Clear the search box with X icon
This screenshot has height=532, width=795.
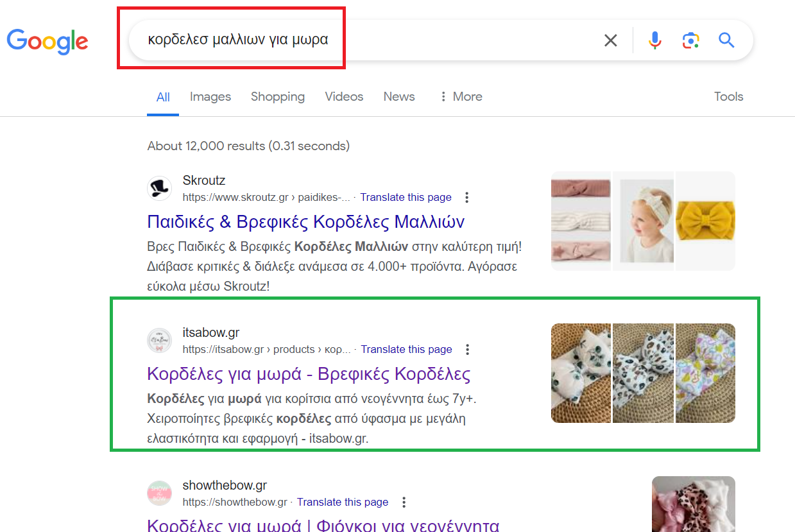pos(610,41)
